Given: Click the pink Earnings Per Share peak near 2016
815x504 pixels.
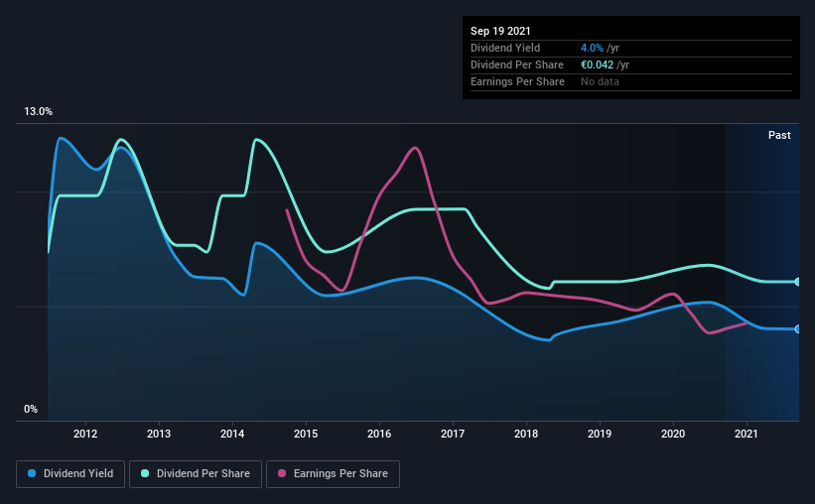Looking at the screenshot, I should click(x=415, y=148).
